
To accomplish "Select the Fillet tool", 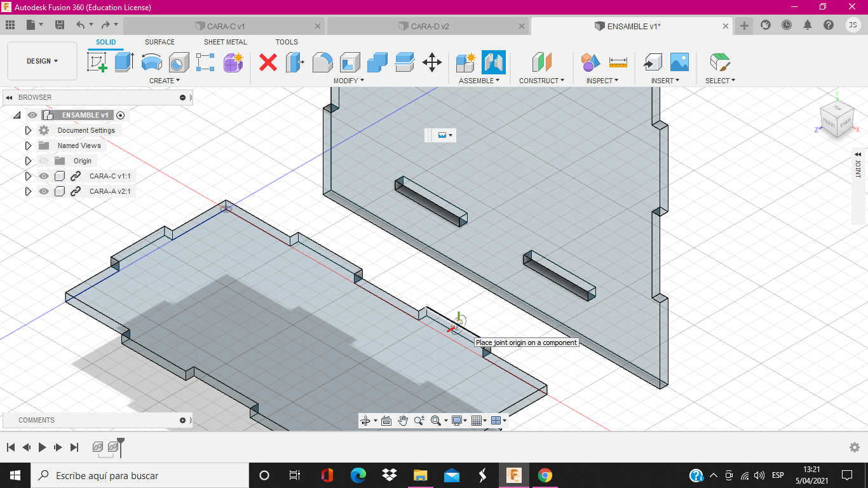I will [x=322, y=62].
